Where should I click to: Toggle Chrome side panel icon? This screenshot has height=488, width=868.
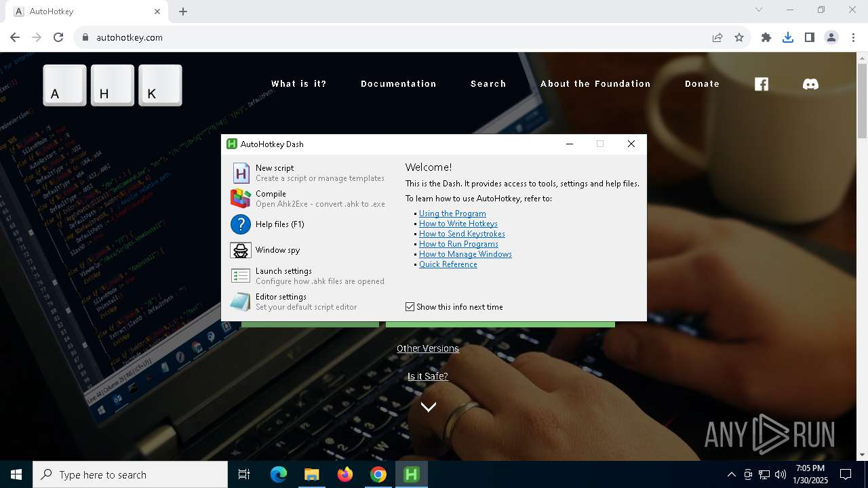[x=810, y=37]
